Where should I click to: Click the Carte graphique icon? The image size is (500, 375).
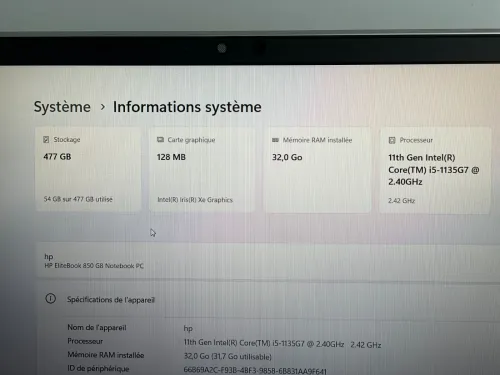(x=160, y=140)
